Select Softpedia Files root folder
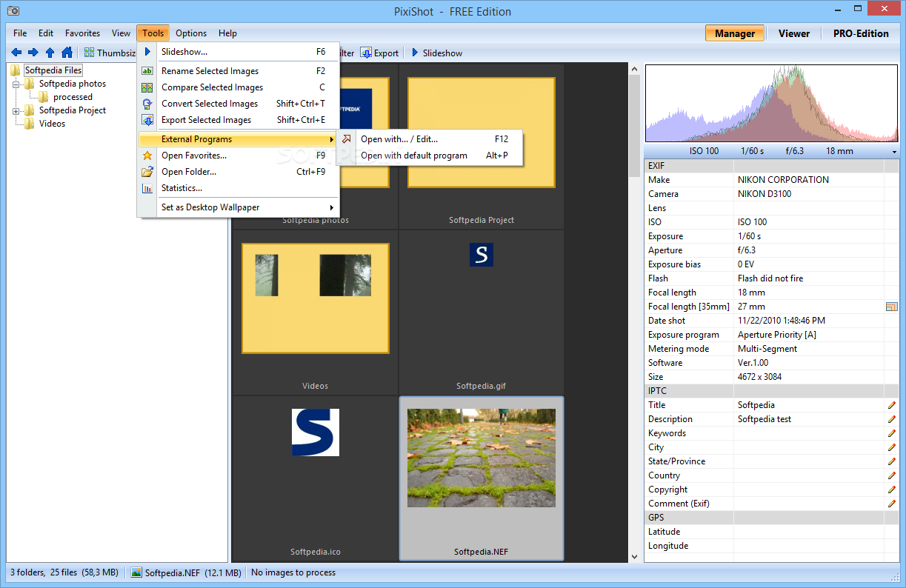The image size is (906, 588). [53, 70]
